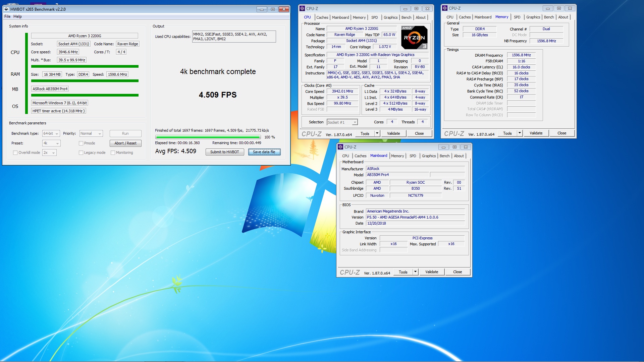The width and height of the screenshot is (644, 362).
Task: Click Close button in CPU-Z mainboard window
Action: [x=458, y=272]
